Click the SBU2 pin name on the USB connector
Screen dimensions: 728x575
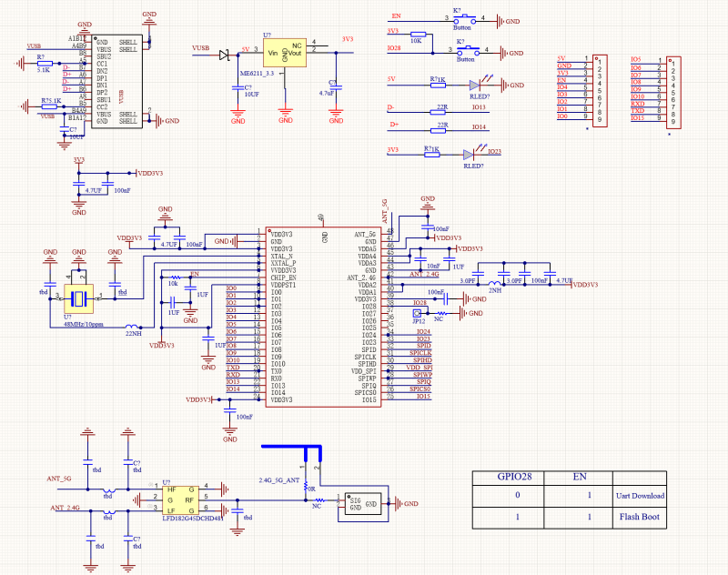point(104,56)
